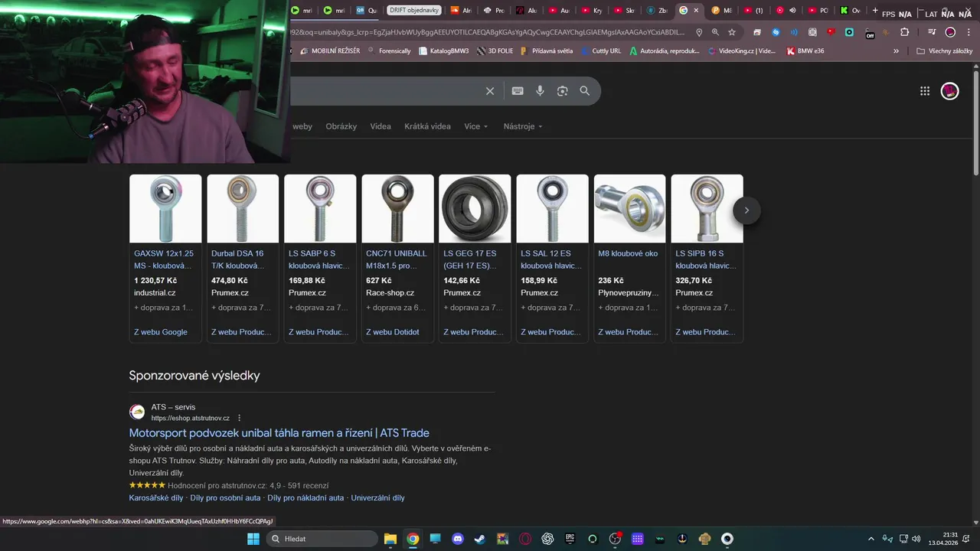This screenshot has width=980, height=551.
Task: Open the BMW e36 bookmark
Action: pyautogui.click(x=805, y=51)
